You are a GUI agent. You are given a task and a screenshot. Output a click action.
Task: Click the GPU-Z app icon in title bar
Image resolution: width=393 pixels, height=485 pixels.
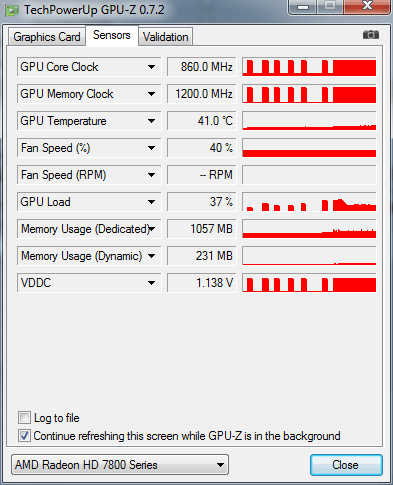pos(12,10)
